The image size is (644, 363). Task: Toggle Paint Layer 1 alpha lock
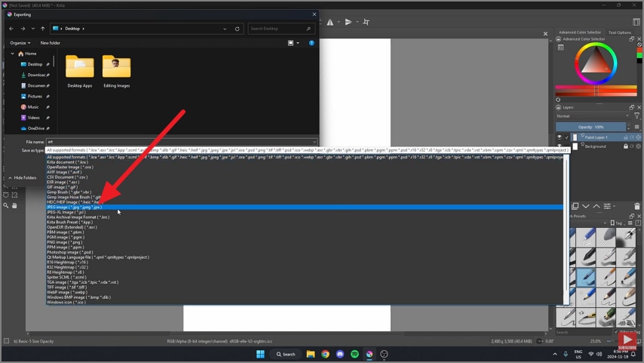632,137
